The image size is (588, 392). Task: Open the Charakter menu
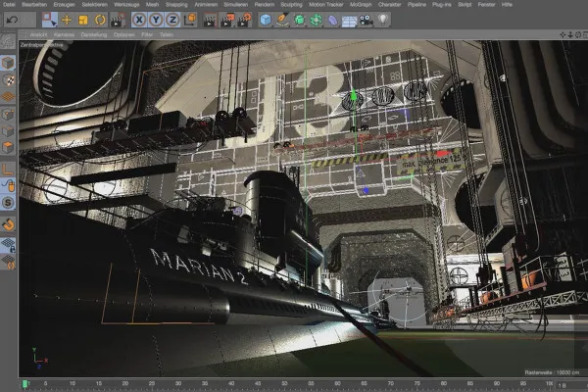389,5
